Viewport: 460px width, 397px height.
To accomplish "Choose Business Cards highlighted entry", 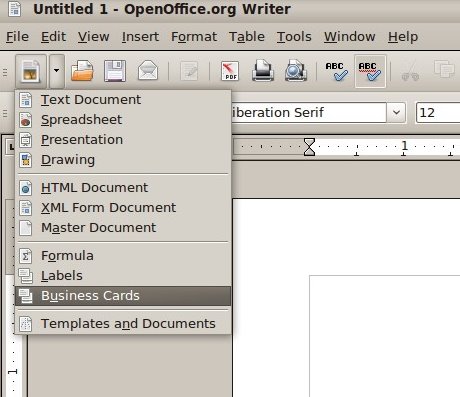I will click(123, 296).
